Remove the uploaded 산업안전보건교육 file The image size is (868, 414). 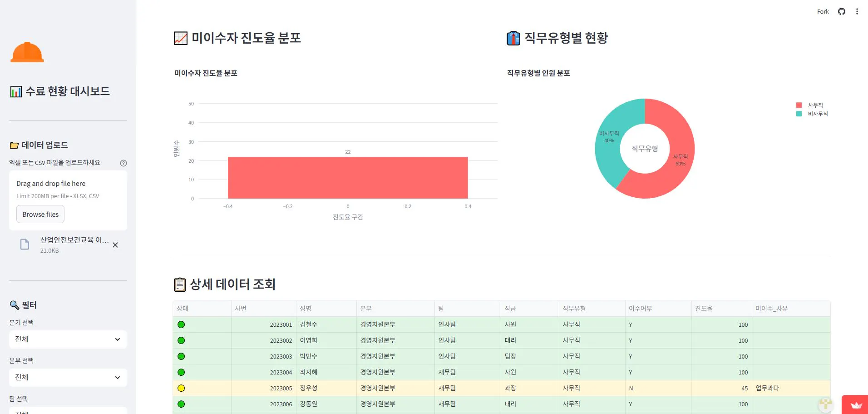pyautogui.click(x=115, y=245)
